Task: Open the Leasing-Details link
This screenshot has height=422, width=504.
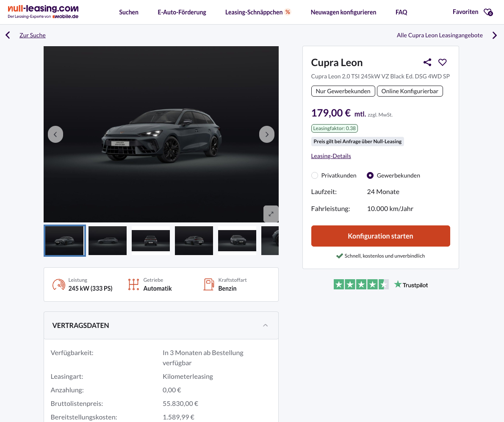Action: (x=331, y=156)
